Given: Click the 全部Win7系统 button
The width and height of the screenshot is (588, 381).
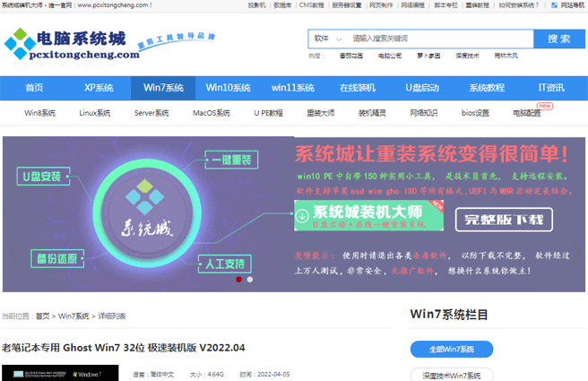Looking at the screenshot, I should [452, 349].
